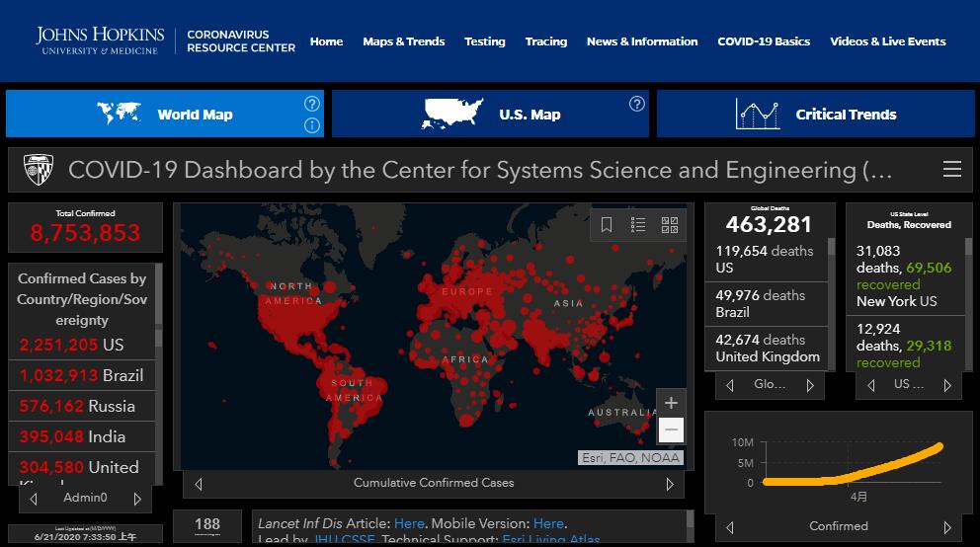Go to next map view after Cumulative Confirmed Cases

coord(670,484)
